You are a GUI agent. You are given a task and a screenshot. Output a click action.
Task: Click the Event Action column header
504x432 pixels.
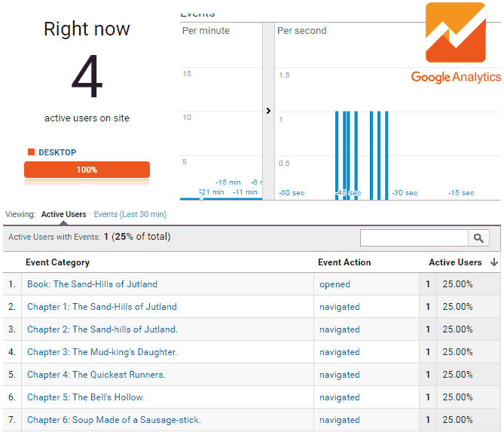(344, 262)
